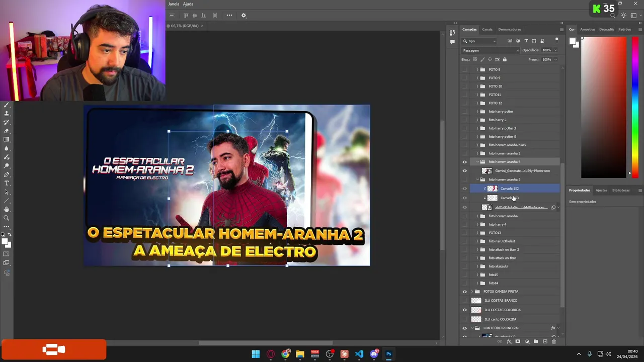This screenshot has height=362, width=644.
Task: Switch to the Demarcadores tab
Action: pos(510,29)
